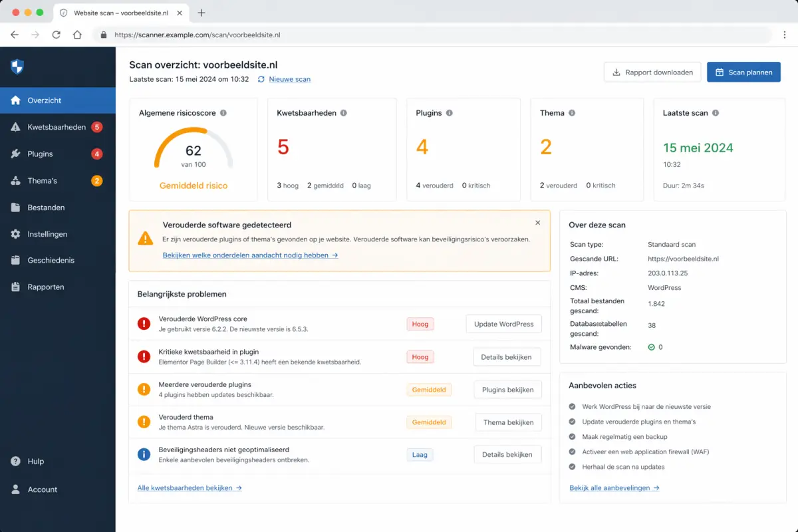
Task: Check Werk WordPress bij naar nieuwste versie
Action: [x=573, y=406]
